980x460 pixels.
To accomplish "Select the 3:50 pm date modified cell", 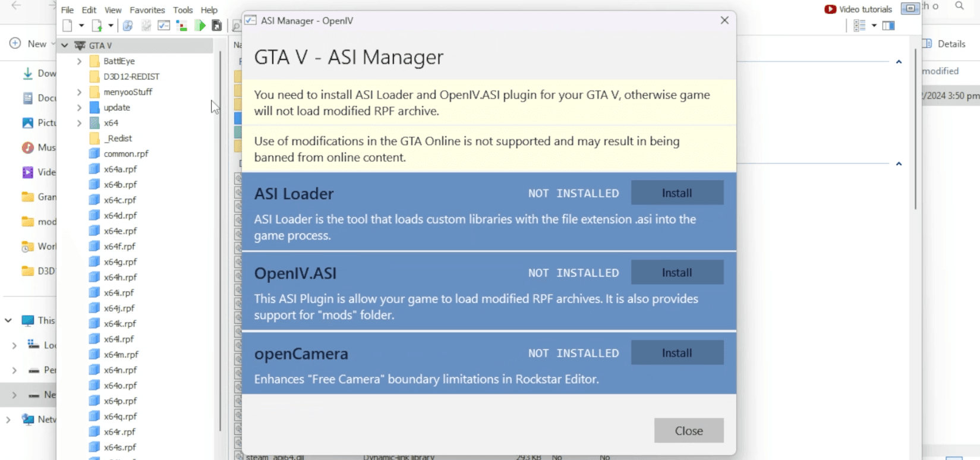I will click(x=951, y=96).
